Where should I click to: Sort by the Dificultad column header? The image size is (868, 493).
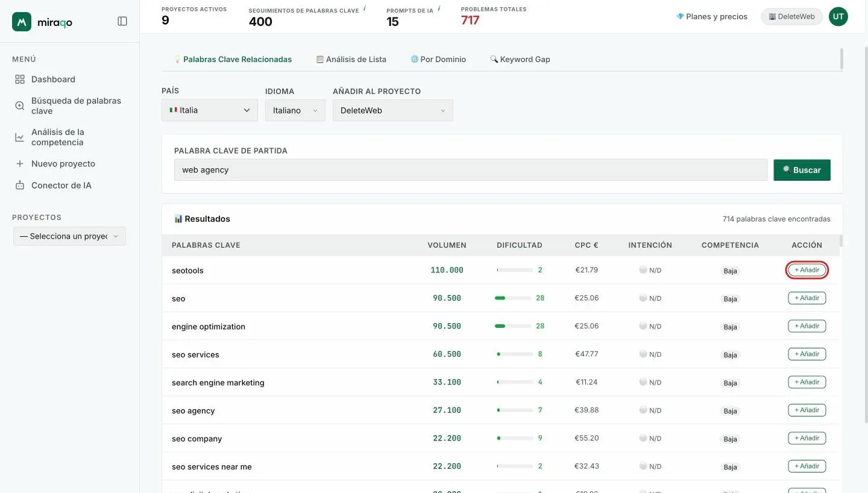[x=520, y=245]
